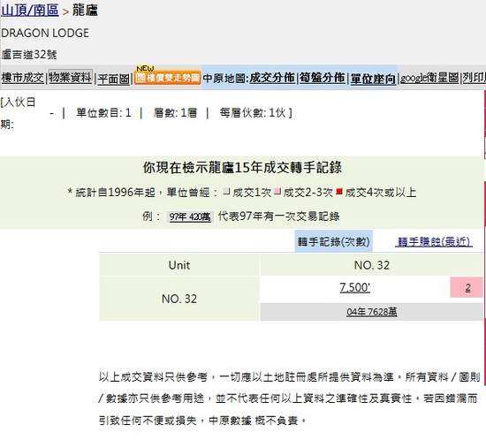
Task: Click the 龍廬 breadcrumb title
Action: [x=85, y=11]
